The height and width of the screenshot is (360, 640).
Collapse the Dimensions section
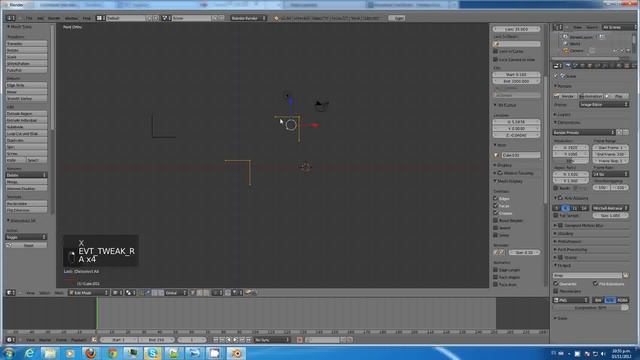tap(568, 122)
